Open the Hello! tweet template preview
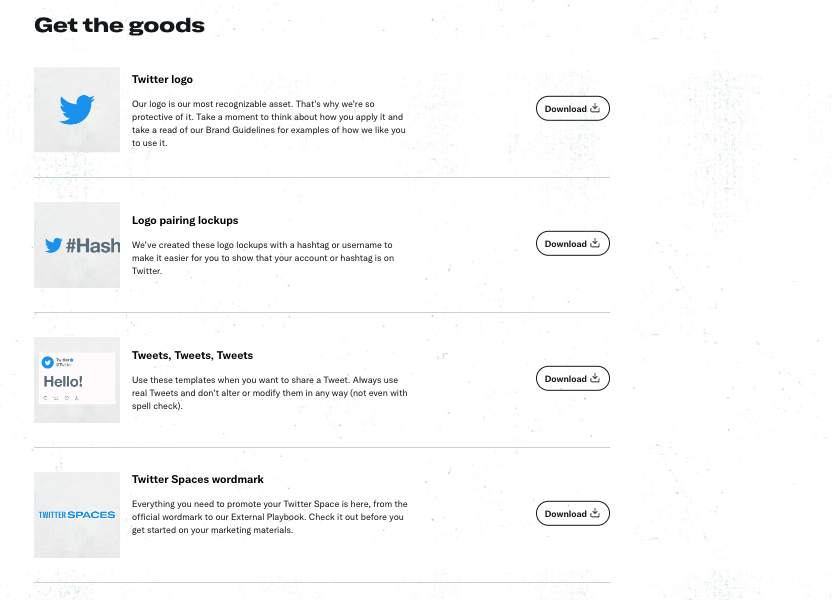Viewport: 832px width, 600px height. [76, 379]
